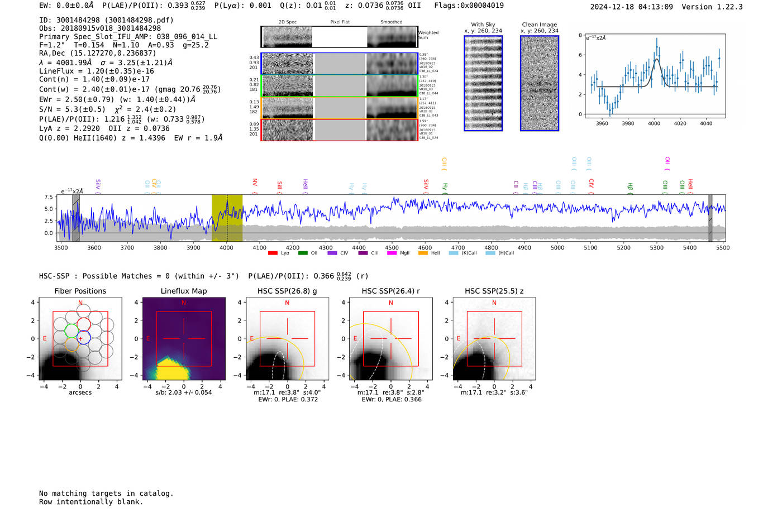Click the ID 3001484298 text line
The height and width of the screenshot is (532, 782).
106,20
